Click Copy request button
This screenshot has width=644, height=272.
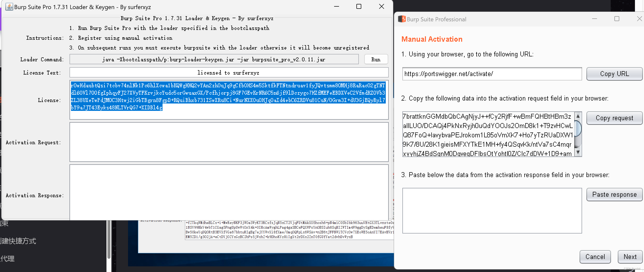[x=614, y=118]
